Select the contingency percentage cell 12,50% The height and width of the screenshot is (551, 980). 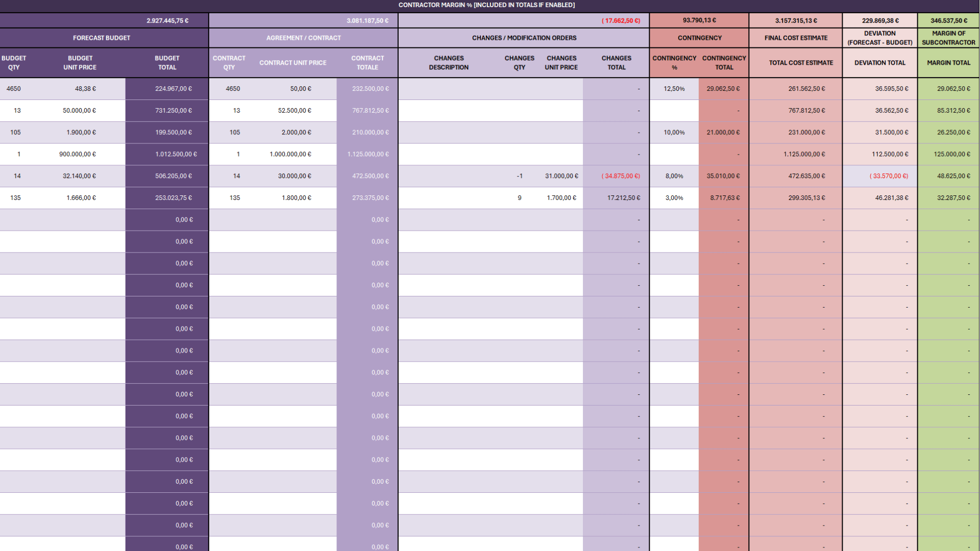[x=674, y=88]
